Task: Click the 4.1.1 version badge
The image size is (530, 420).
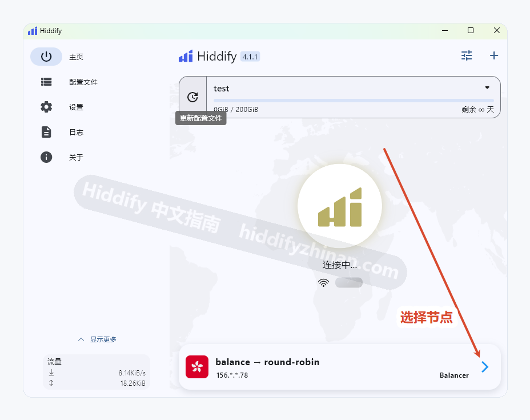Action: [x=250, y=57]
